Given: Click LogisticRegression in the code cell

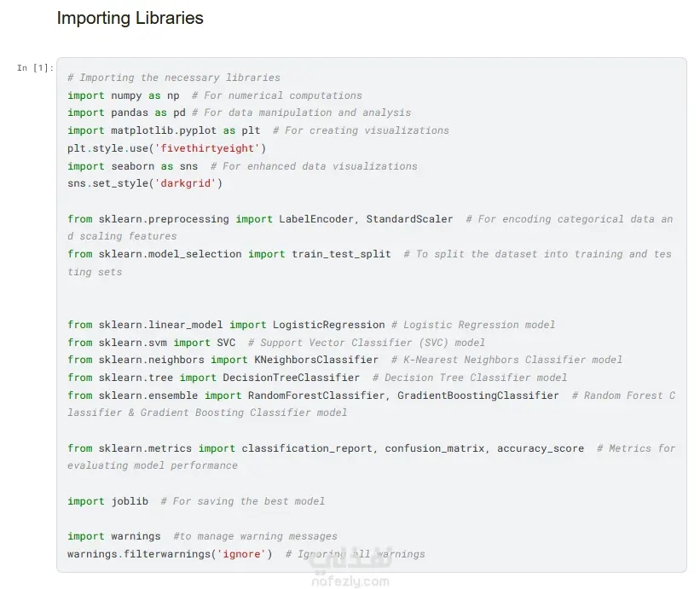Looking at the screenshot, I should pos(328,325).
